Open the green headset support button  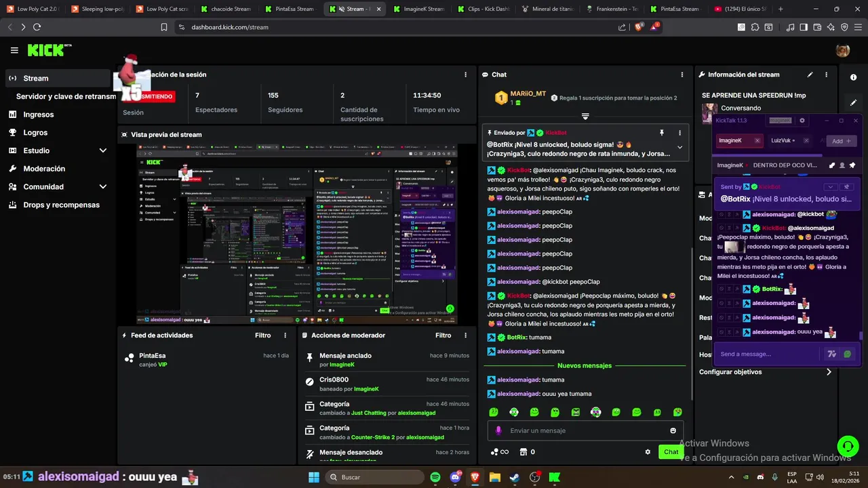click(x=848, y=446)
